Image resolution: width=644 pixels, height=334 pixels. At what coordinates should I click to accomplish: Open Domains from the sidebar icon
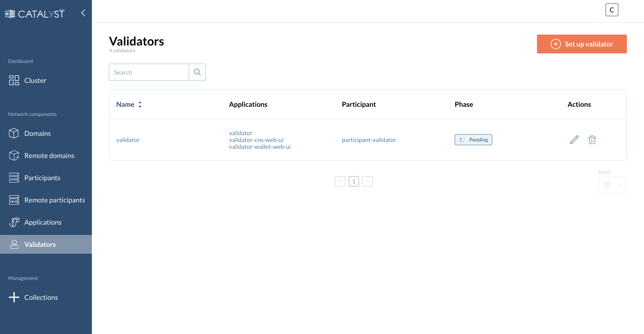click(x=14, y=133)
